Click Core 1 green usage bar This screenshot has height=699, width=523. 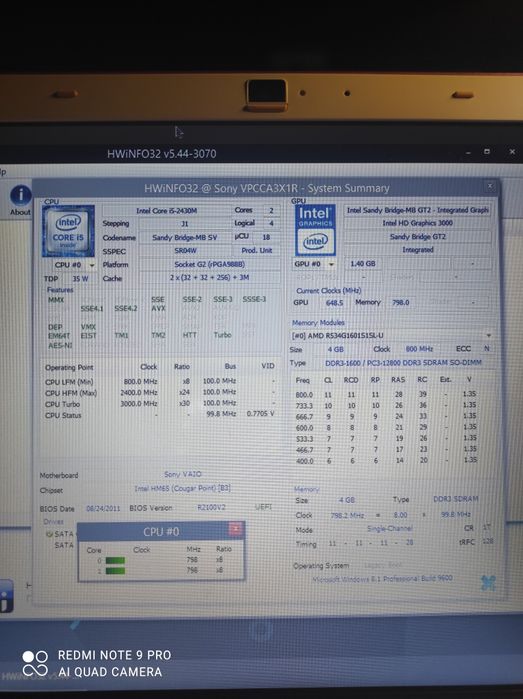pyautogui.click(x=115, y=571)
